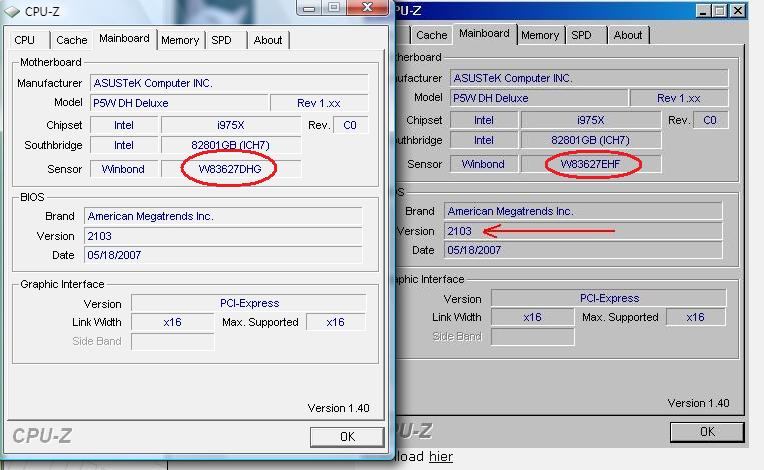Click BIOS Version 2103 in left window
The image size is (764, 470).
223,236
